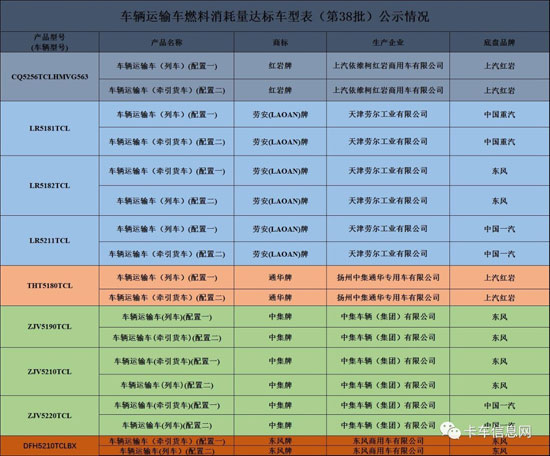Click the first 红岩牌 trademark cell
This screenshot has width=550, height=456.
pyautogui.click(x=280, y=66)
